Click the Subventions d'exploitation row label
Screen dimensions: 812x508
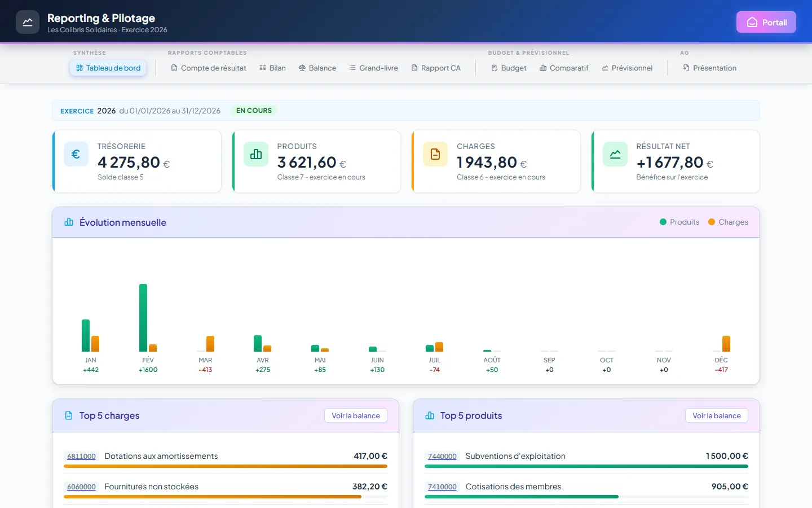515,456
